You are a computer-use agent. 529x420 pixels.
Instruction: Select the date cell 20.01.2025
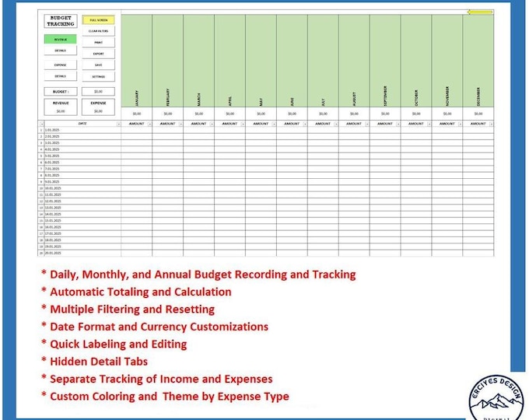point(82,253)
